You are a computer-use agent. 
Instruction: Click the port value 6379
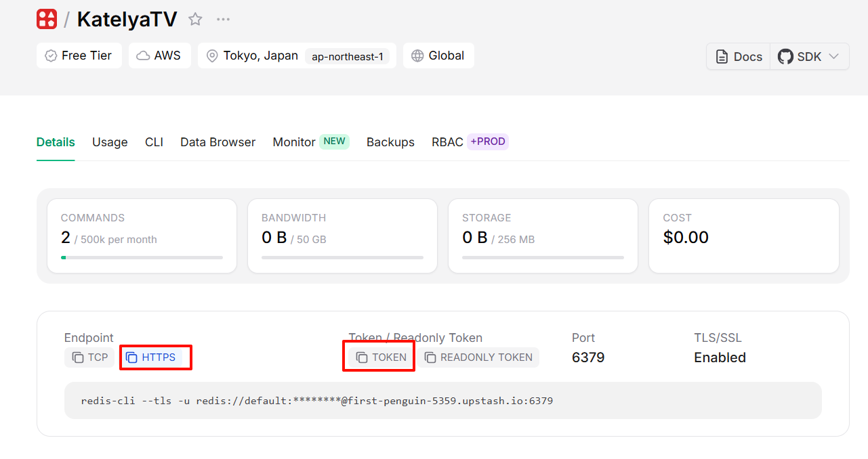(x=588, y=357)
